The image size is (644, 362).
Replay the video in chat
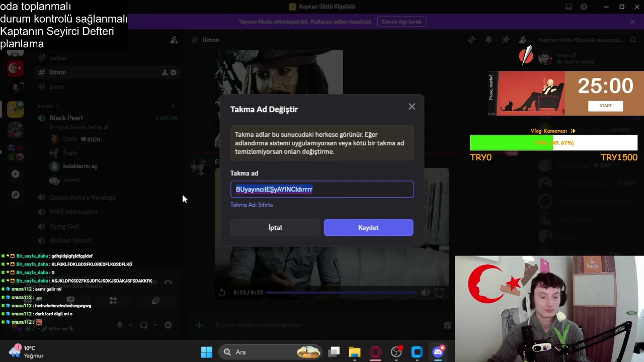coord(222,292)
